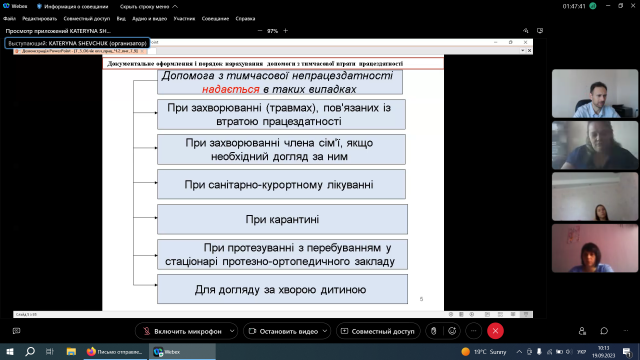Viewport: 640px width, 360px height.
Task: Select video thumbnail of man in blue shirt
Action: [595, 93]
